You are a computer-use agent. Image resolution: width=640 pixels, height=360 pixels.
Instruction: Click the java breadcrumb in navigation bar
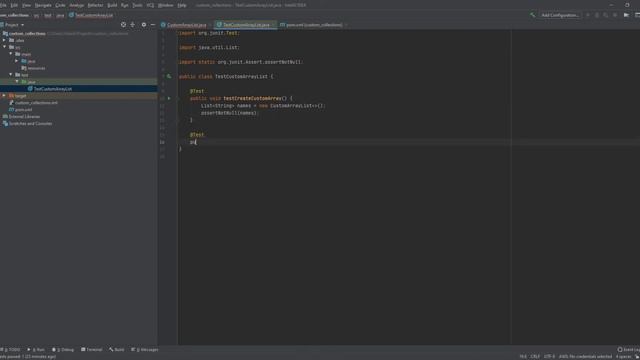click(x=60, y=15)
